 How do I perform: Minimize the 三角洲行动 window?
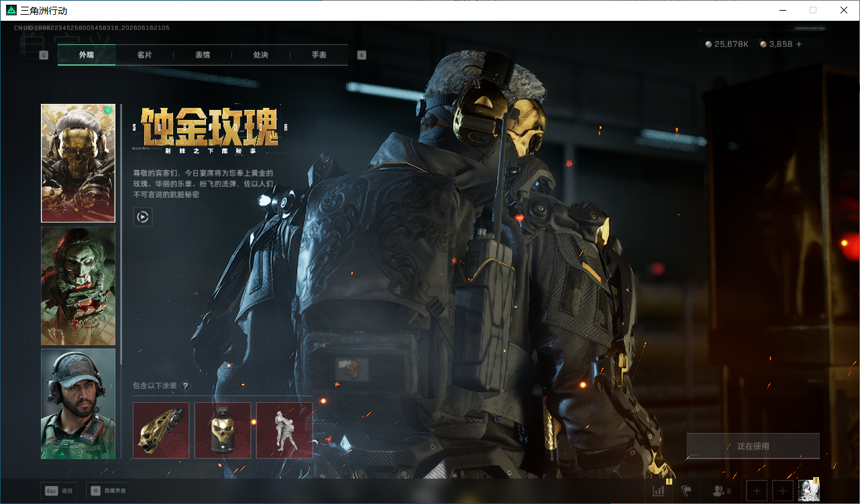pos(782,10)
